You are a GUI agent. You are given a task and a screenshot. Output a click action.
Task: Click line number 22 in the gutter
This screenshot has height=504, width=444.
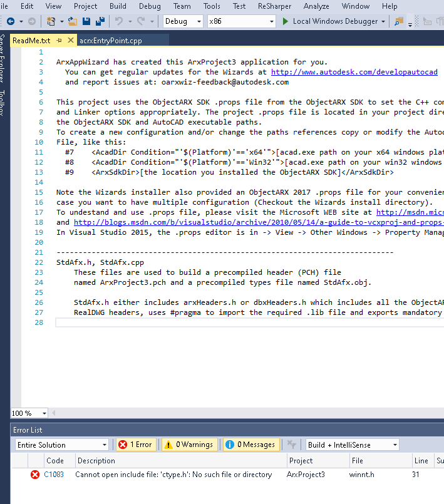tap(39, 262)
